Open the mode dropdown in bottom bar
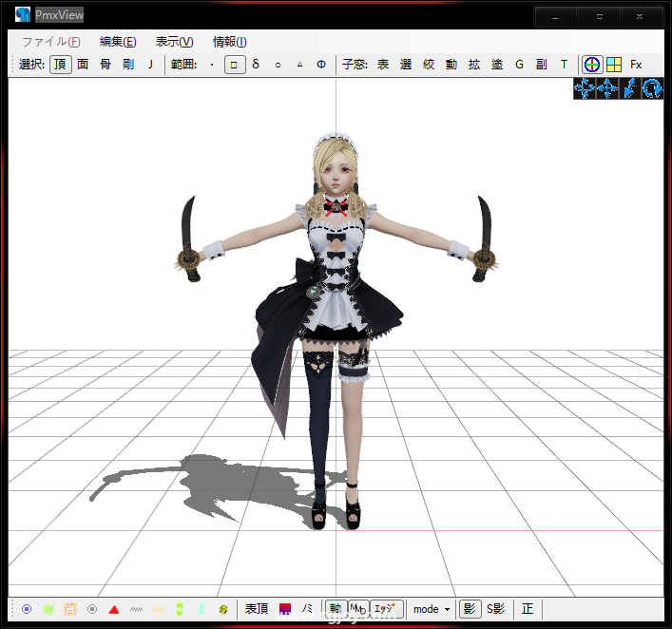Viewport: 672px width, 629px height. [x=432, y=609]
